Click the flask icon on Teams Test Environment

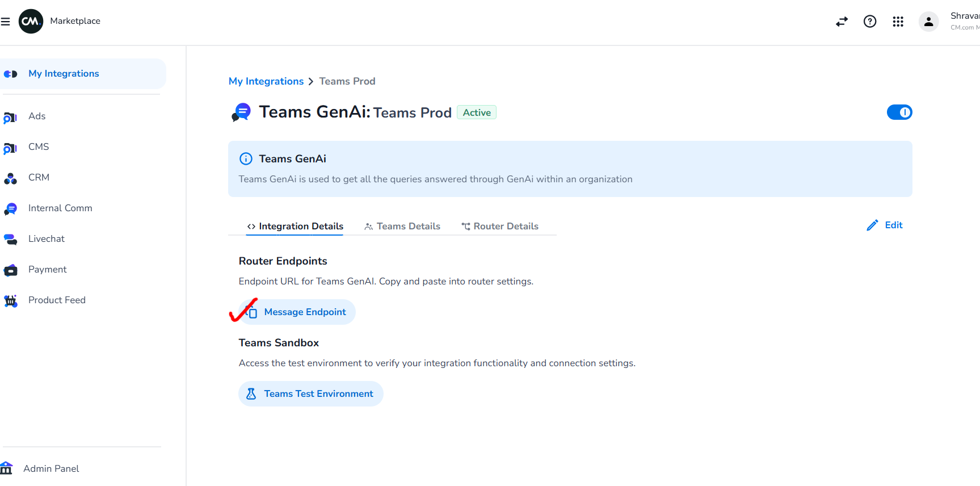coord(251,394)
